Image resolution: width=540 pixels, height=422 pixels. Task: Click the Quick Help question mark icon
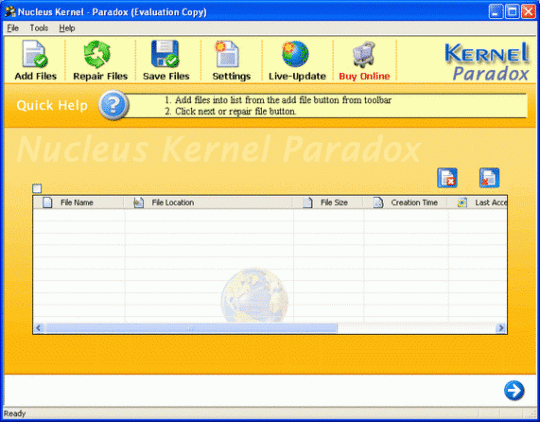point(113,105)
